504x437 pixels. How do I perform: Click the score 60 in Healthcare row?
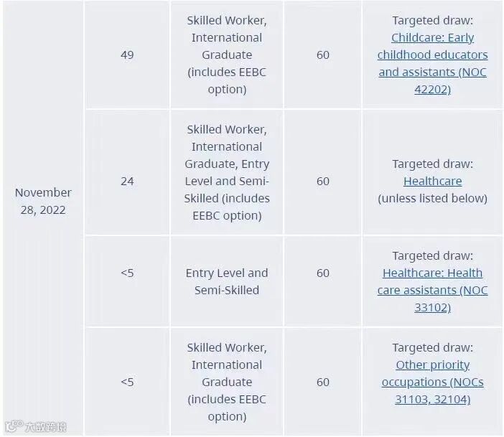coord(323,181)
